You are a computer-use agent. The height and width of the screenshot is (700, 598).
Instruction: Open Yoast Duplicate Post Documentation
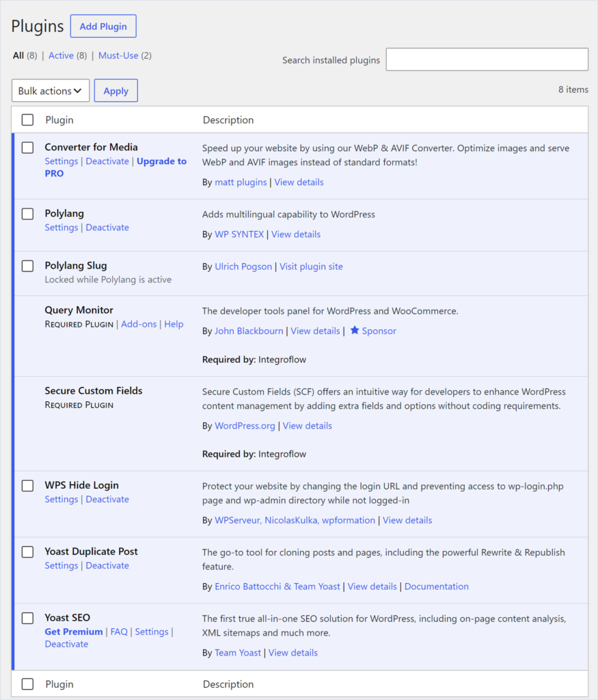pos(437,587)
